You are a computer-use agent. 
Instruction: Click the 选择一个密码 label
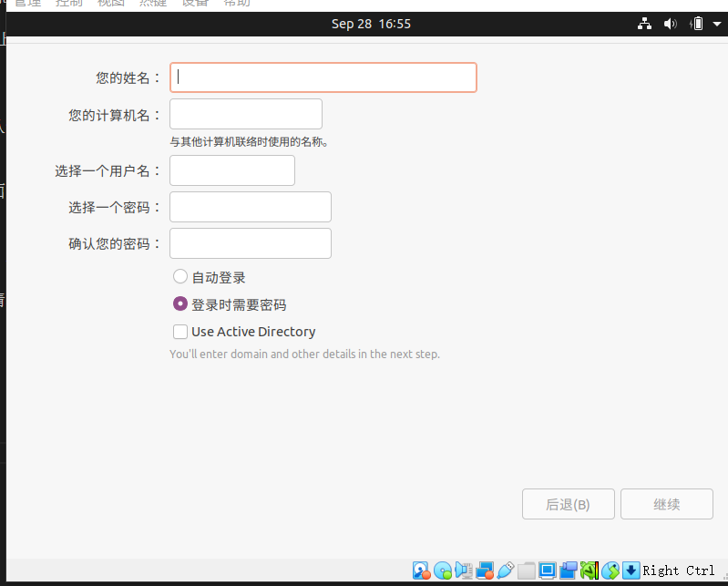(115, 207)
